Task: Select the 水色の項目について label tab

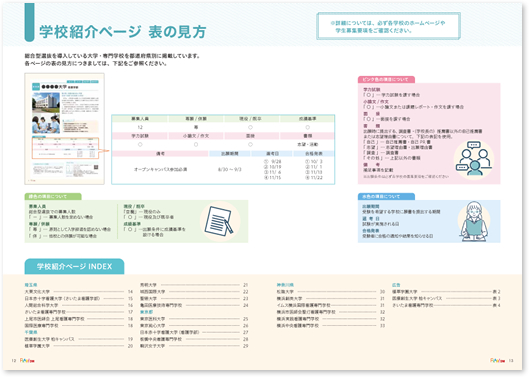Action: coord(386,196)
